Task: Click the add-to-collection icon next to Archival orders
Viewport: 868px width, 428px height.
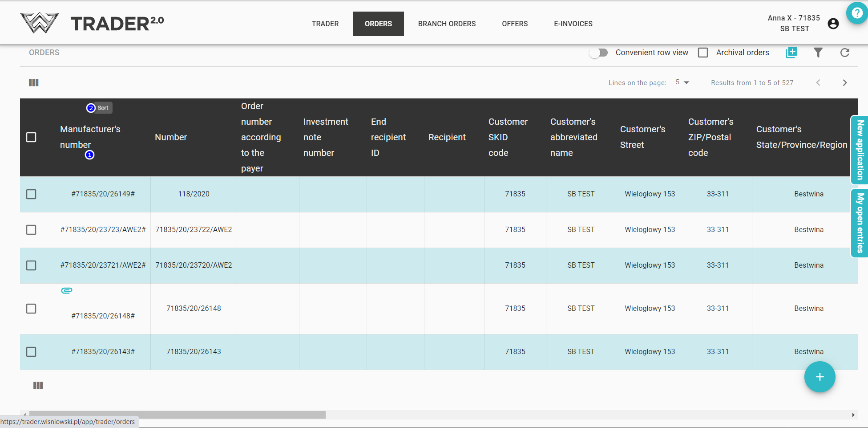Action: click(791, 53)
